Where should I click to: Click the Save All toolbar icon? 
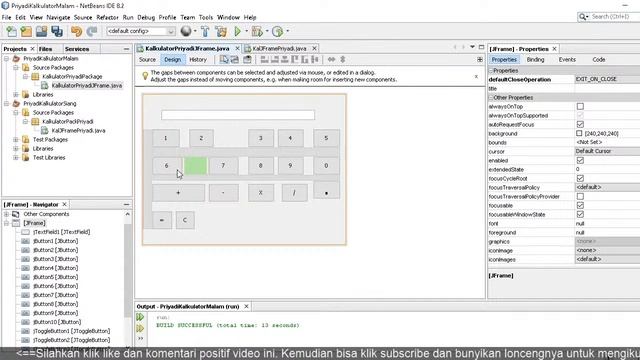coord(57,31)
